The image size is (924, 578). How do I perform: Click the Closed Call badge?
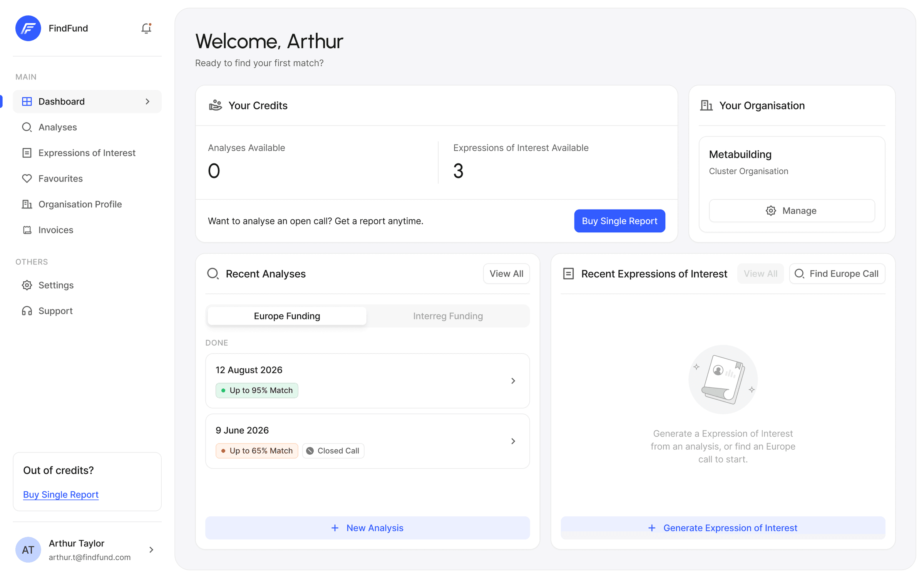coord(333,451)
